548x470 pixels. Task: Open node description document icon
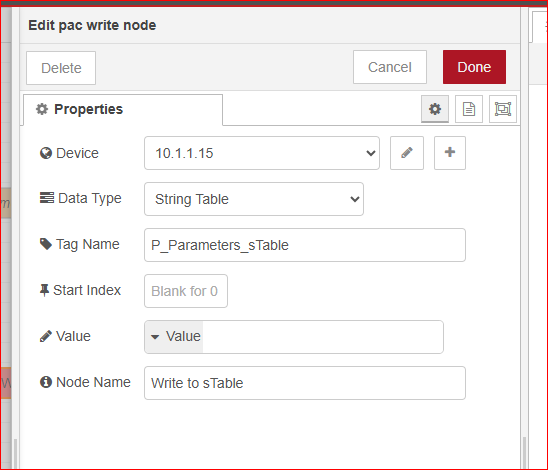click(469, 109)
